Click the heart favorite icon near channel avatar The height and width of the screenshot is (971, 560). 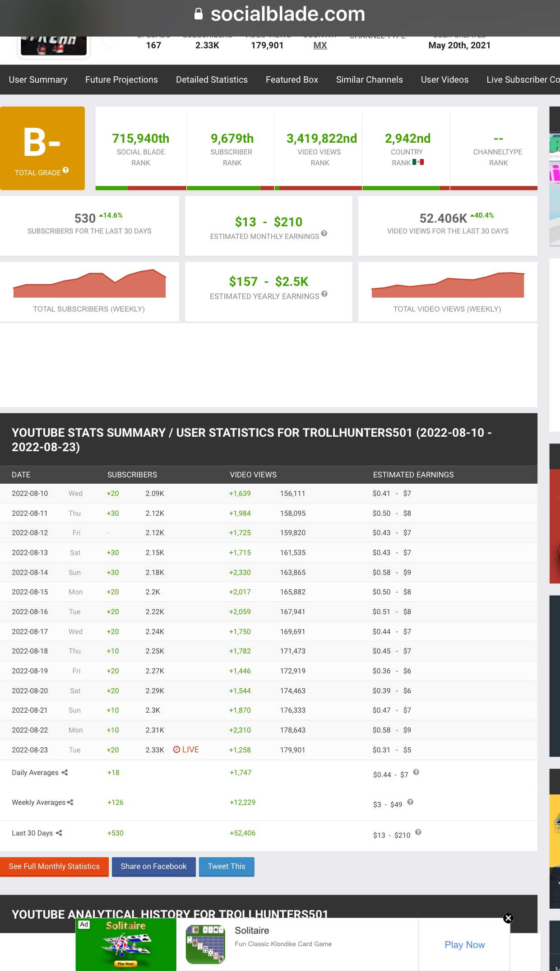110,42
